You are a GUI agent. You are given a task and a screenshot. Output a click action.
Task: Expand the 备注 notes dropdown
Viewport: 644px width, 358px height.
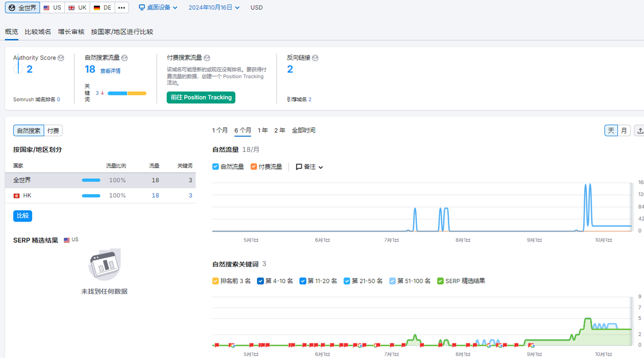point(309,167)
